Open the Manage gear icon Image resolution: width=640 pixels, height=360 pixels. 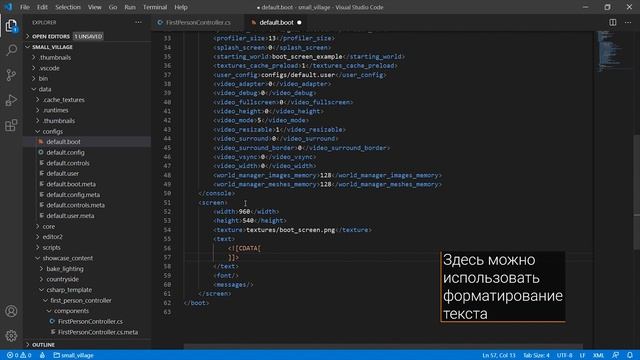tap(11, 336)
